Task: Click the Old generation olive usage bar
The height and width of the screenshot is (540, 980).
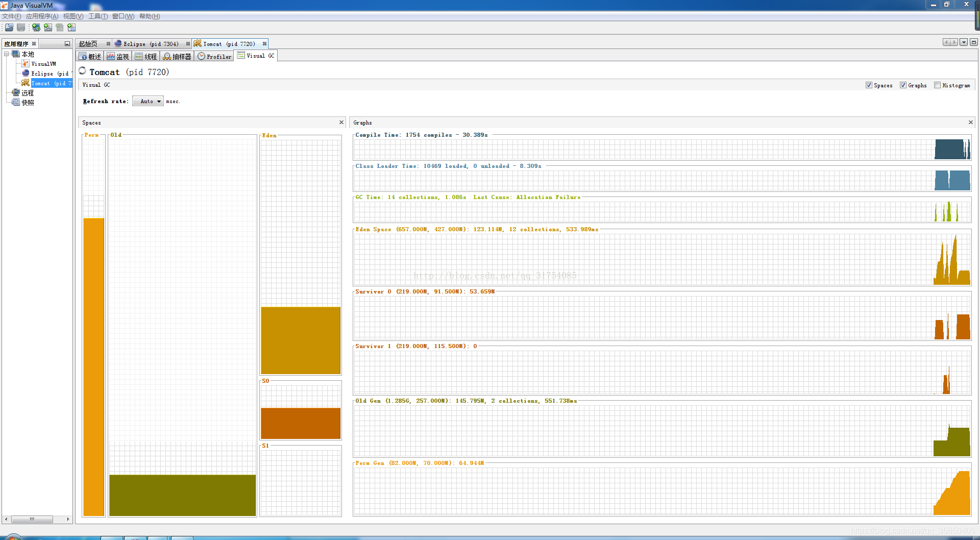Action: [x=183, y=495]
